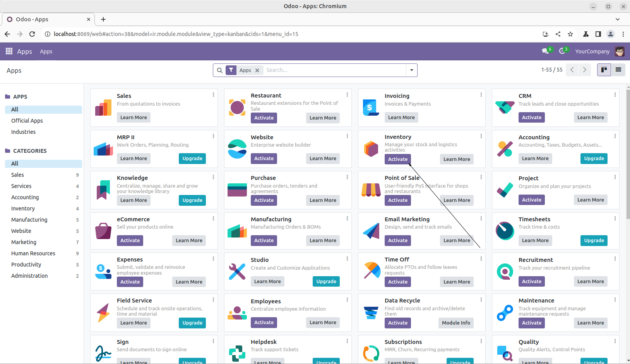630x364 pixels.
Task: Switch to kanban view
Action: coord(604,70)
